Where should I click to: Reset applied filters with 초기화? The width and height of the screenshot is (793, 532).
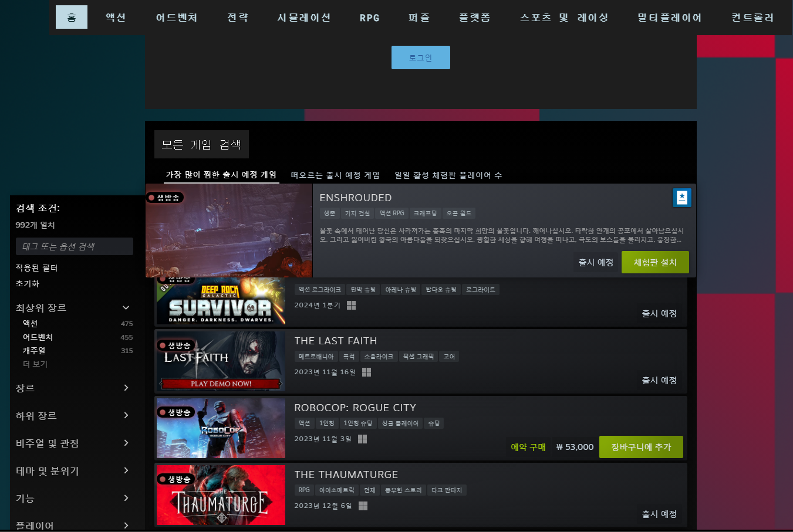pyautogui.click(x=28, y=284)
